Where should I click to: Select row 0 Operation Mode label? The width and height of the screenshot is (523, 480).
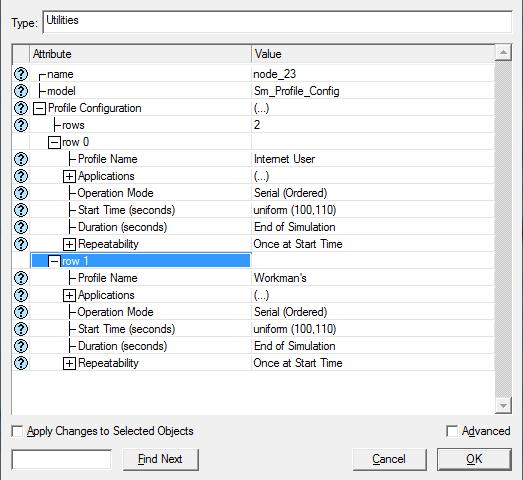click(x=115, y=193)
